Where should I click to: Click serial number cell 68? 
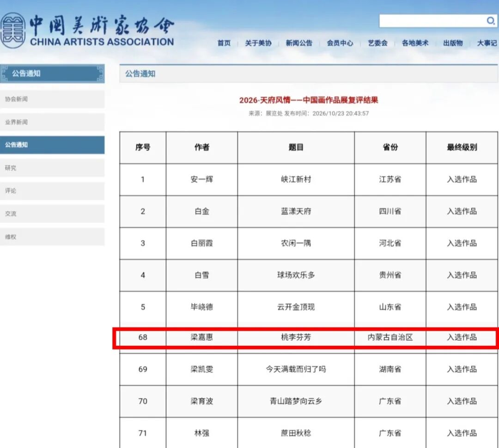click(x=143, y=338)
